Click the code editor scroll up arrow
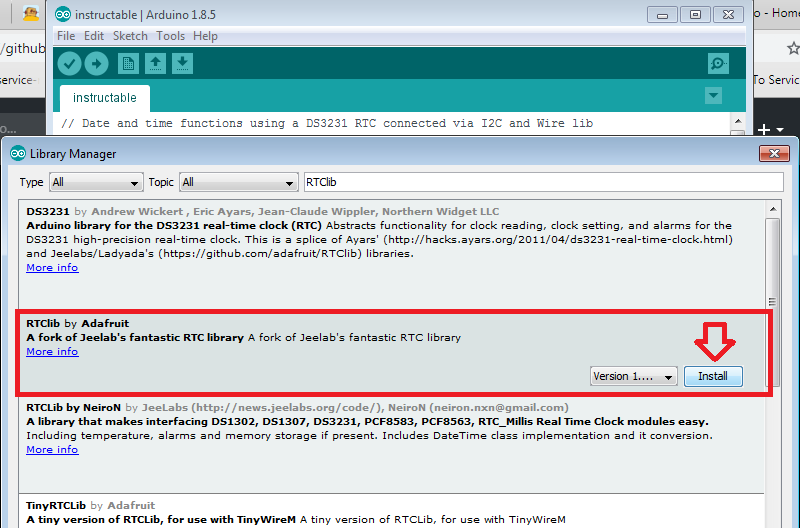Viewport: 800px width, 528px height. tap(738, 121)
